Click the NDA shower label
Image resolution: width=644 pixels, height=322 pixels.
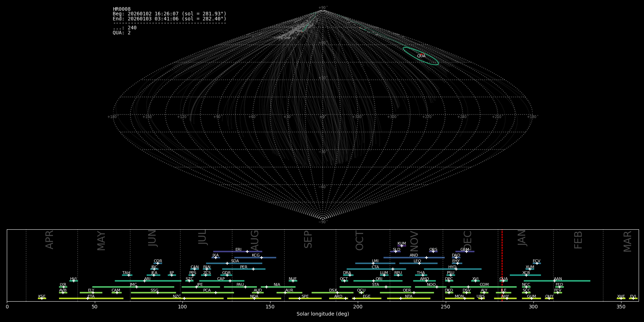254,297
